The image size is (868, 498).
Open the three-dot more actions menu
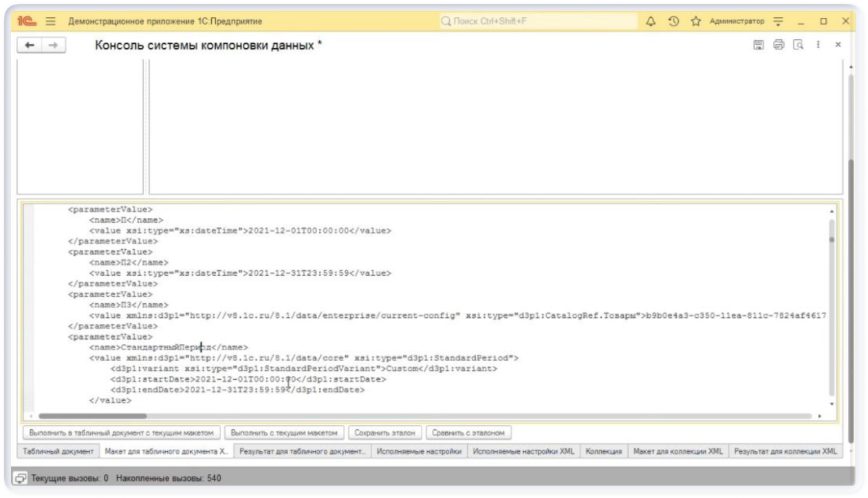pyautogui.click(x=818, y=45)
